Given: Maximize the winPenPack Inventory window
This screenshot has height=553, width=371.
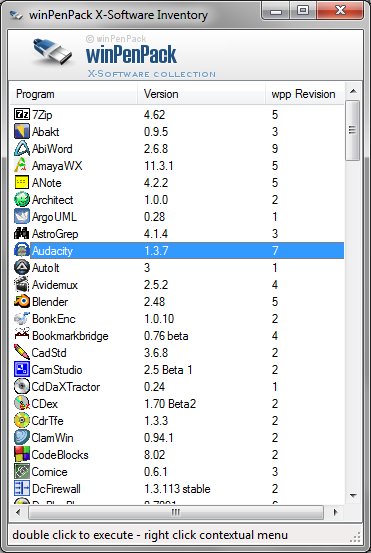Looking at the screenshot, I should [303, 11].
